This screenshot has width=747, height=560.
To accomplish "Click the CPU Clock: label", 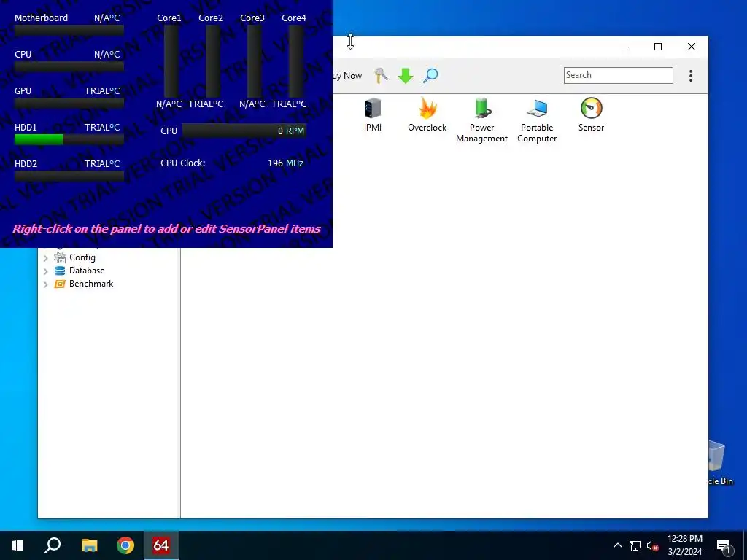I will click(x=183, y=163).
